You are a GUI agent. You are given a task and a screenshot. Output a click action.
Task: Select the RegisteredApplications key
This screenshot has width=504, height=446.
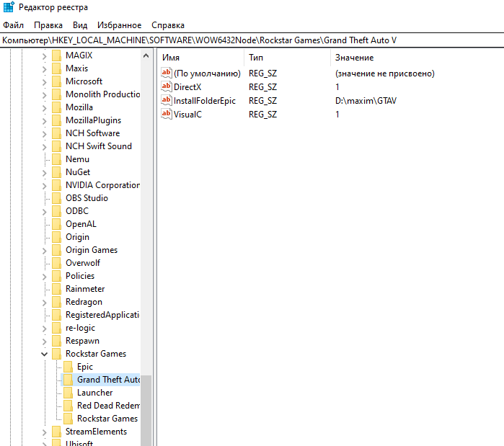coord(102,315)
